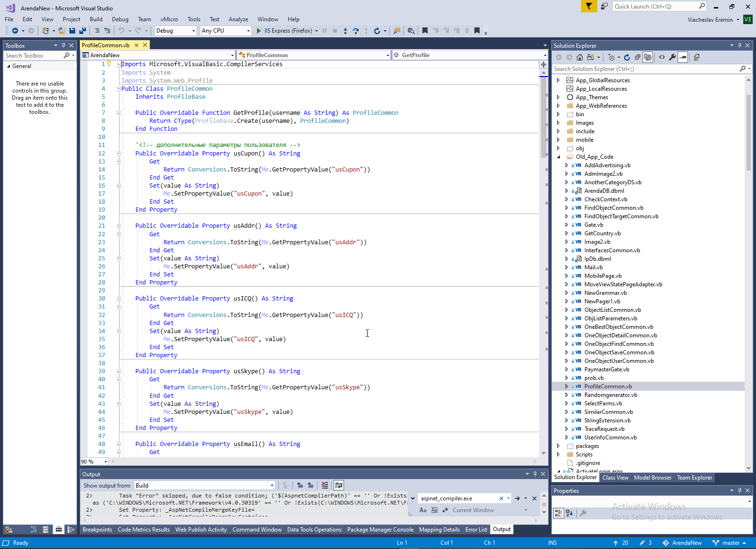The height and width of the screenshot is (549, 756).
Task: Click the Save All icon
Action: point(83,31)
